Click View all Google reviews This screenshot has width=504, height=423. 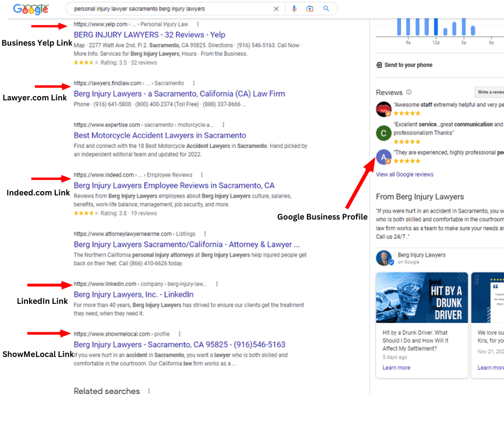(x=405, y=174)
